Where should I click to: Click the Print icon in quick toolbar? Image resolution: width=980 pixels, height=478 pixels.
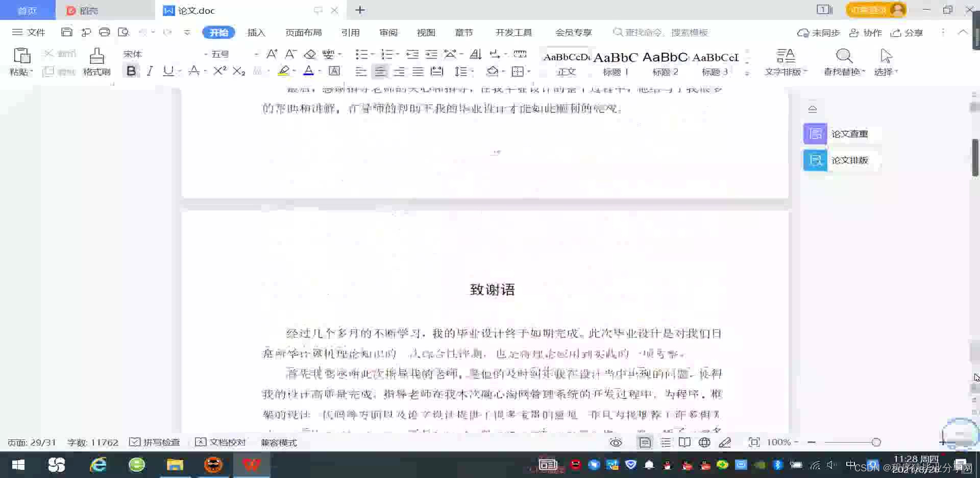[104, 32]
